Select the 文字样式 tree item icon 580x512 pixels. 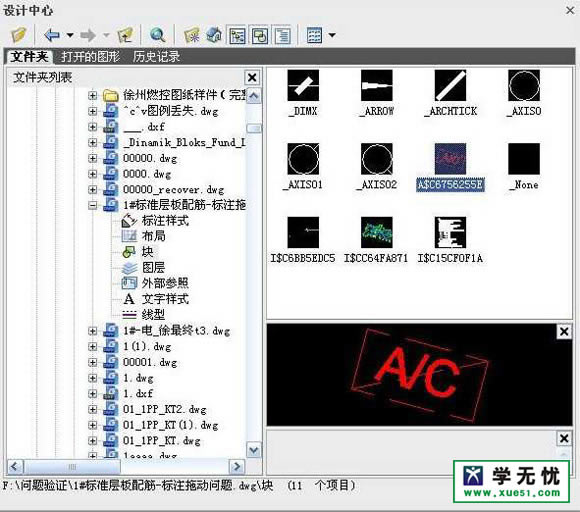coord(129,299)
